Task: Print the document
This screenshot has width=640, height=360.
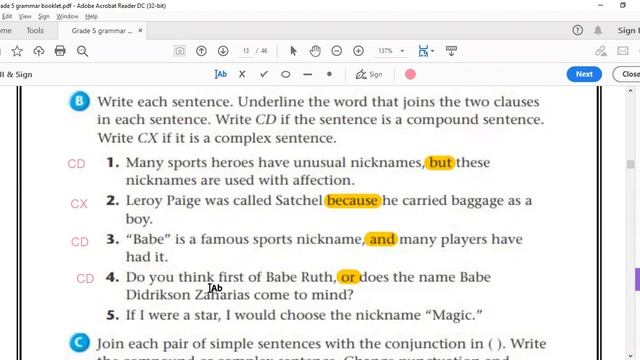Action: [x=60, y=51]
